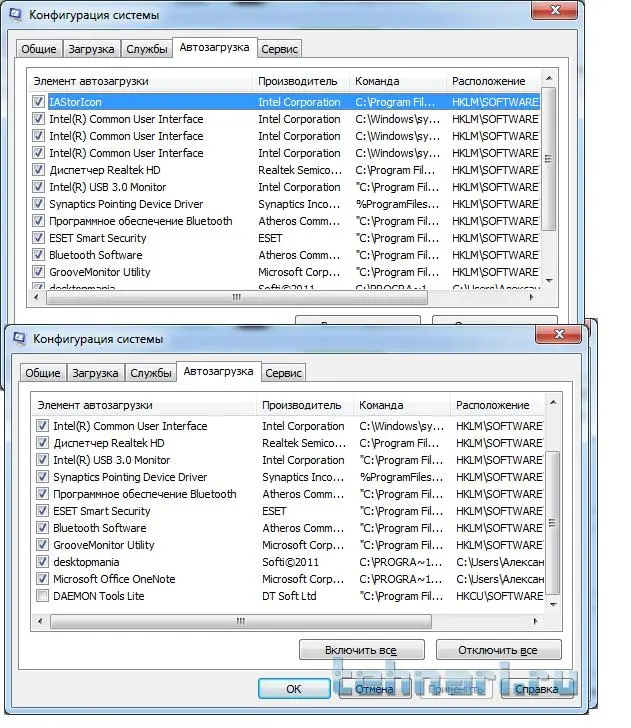Switch to Загрузка tab in the upper window
This screenshot has height=728, width=631.
[91, 49]
